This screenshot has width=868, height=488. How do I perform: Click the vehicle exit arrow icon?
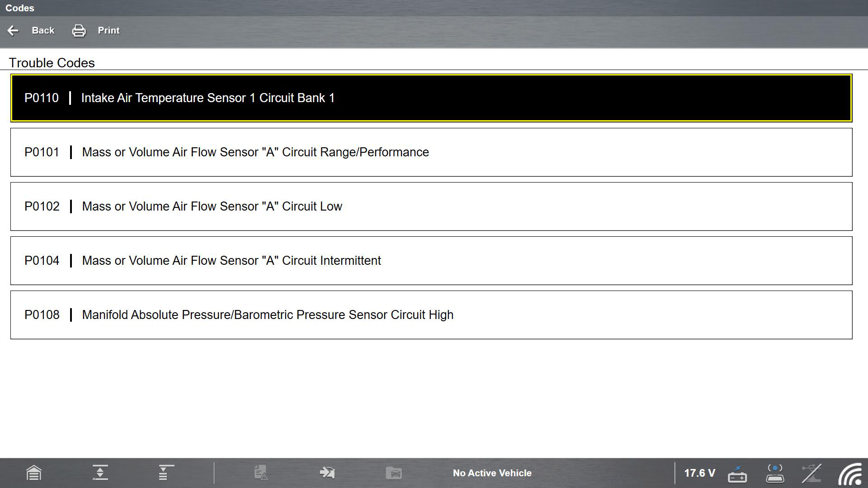tap(327, 473)
